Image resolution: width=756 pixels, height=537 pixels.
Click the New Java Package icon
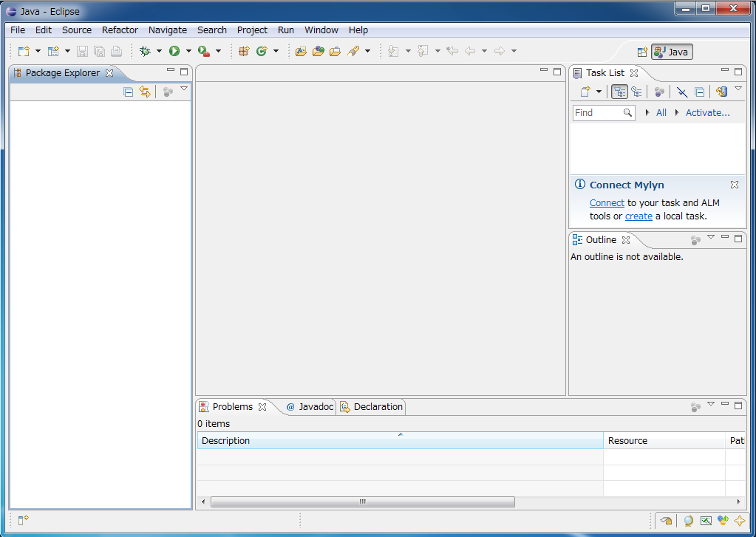pos(244,51)
